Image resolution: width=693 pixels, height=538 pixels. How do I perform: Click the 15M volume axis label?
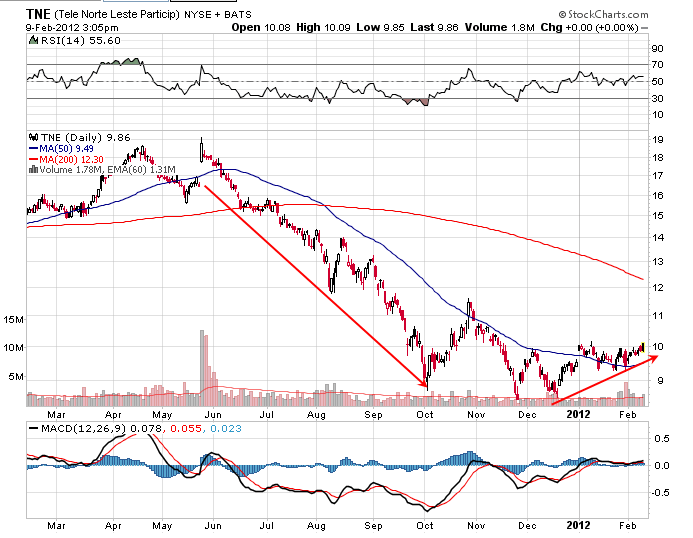[14, 320]
